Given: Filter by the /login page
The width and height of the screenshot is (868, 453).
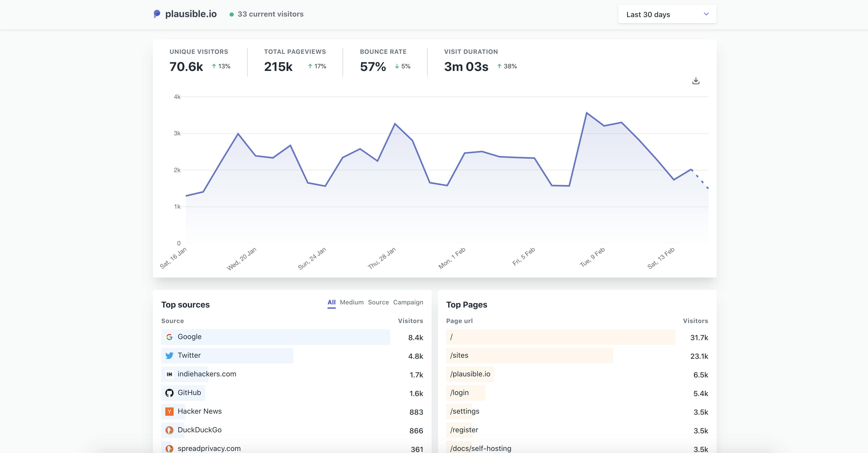Looking at the screenshot, I should [459, 392].
